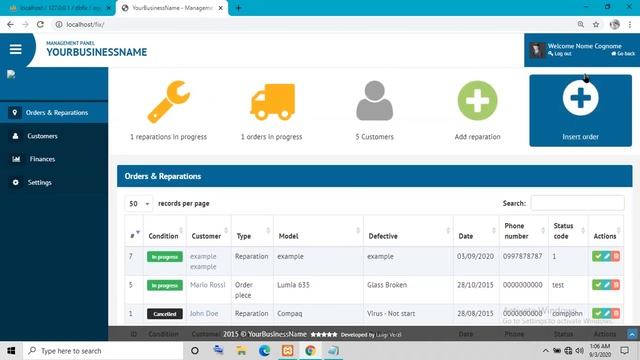Viewport: 640px width, 360px height.
Task: Toggle the hamburger sidebar menu
Action: pyautogui.click(x=16, y=49)
